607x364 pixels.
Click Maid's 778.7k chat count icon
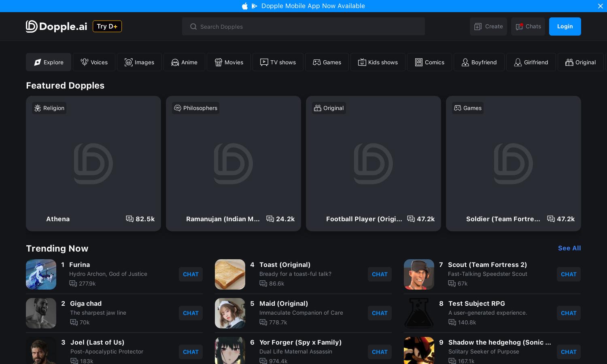coord(263,322)
